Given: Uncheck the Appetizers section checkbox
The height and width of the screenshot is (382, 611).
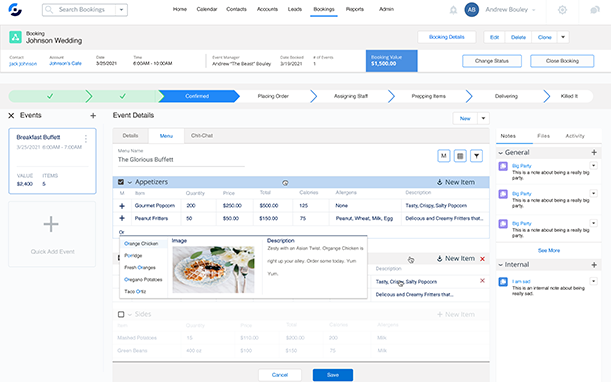Looking at the screenshot, I should tap(121, 182).
